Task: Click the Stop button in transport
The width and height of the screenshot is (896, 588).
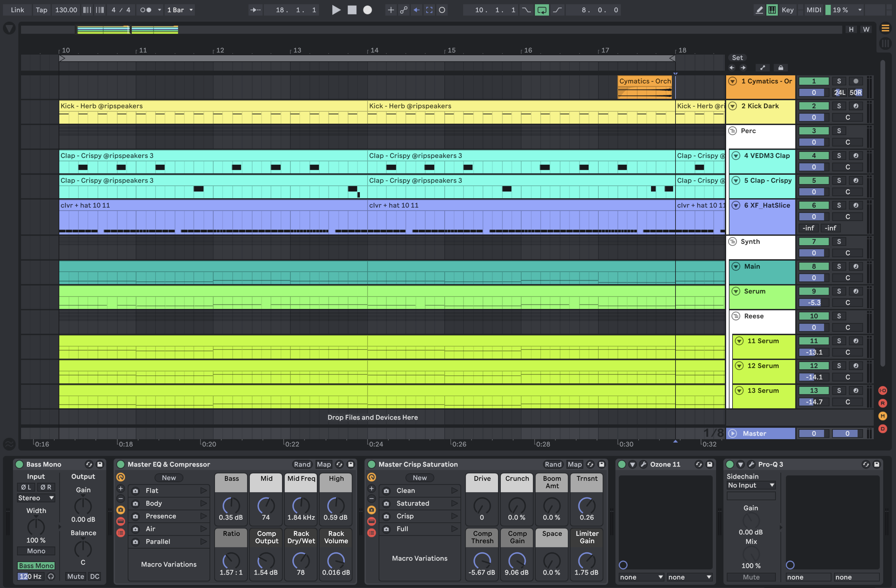Action: 352,10
